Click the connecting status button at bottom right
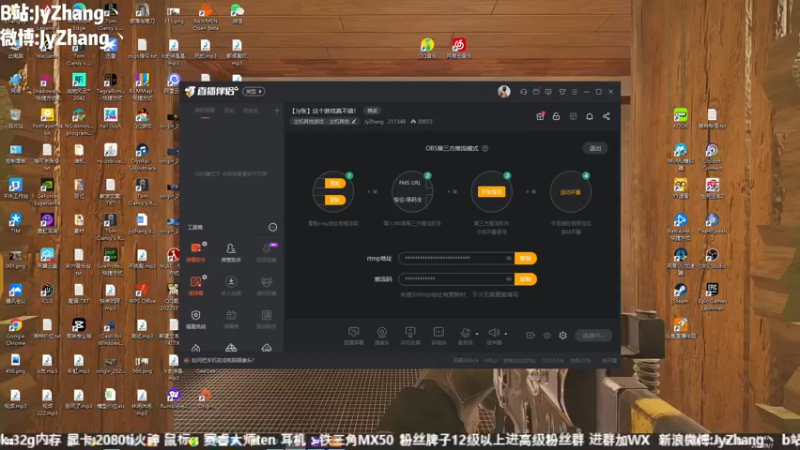Screen dimensions: 800x450 pyautogui.click(x=593, y=335)
